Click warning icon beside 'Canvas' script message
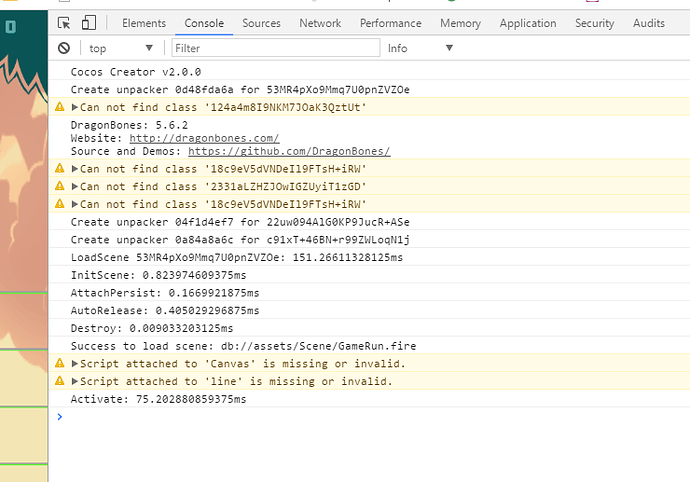This screenshot has height=482, width=690. tap(60, 364)
